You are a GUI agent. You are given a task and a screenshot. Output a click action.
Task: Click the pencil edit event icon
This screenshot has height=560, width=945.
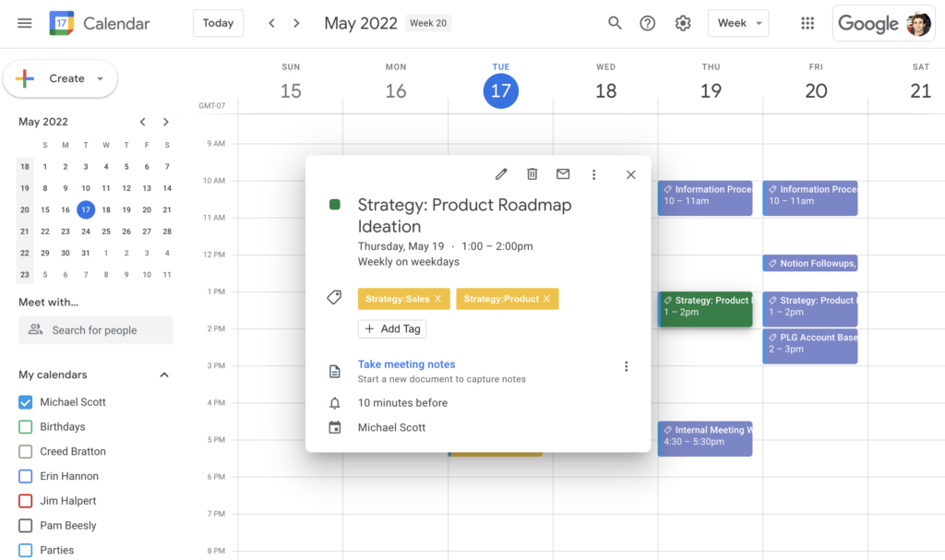[501, 174]
